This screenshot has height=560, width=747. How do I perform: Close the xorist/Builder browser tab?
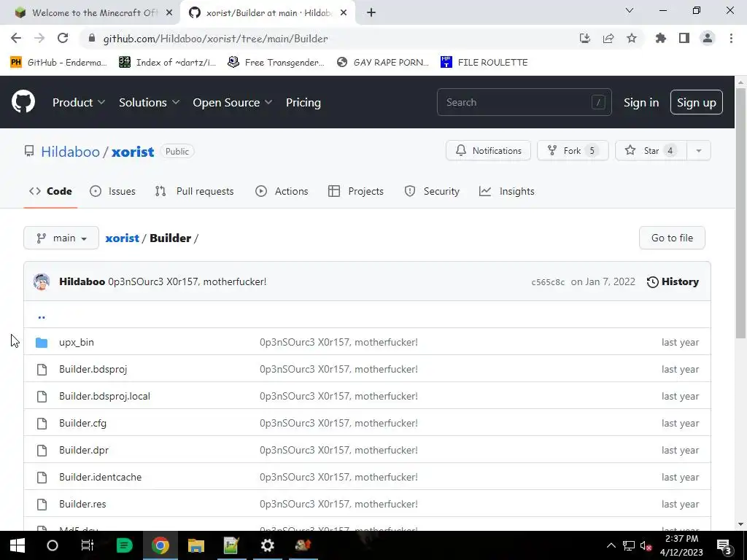344,12
